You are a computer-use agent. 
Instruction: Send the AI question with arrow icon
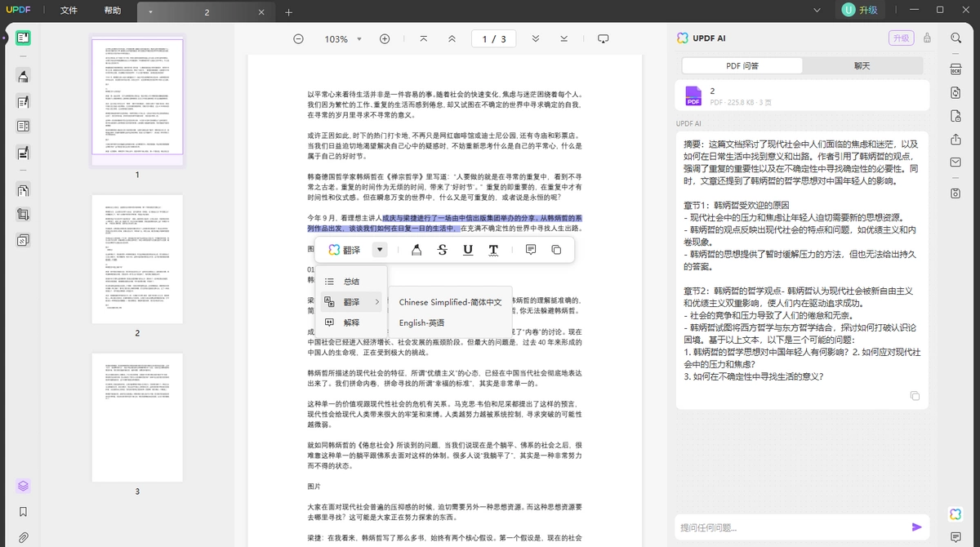[x=917, y=527]
